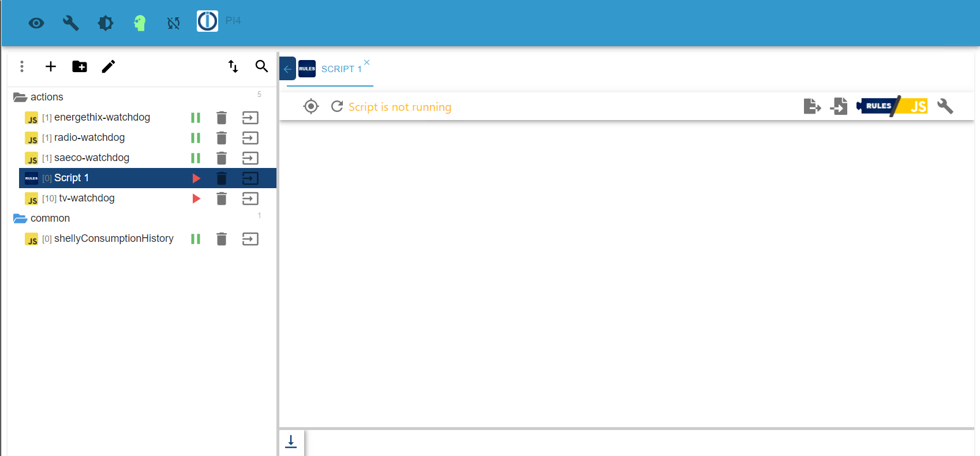Collapse the actions folder
This screenshot has width=980, height=456.
point(20,97)
